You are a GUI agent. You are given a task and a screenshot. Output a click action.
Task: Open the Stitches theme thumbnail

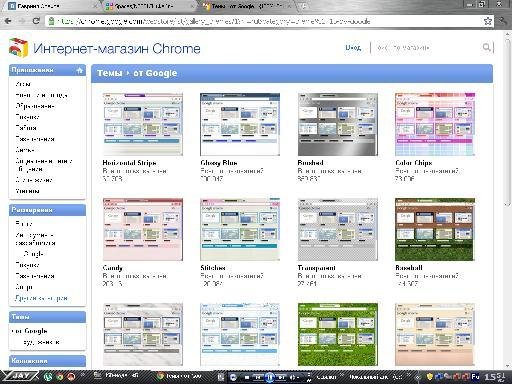(240, 229)
